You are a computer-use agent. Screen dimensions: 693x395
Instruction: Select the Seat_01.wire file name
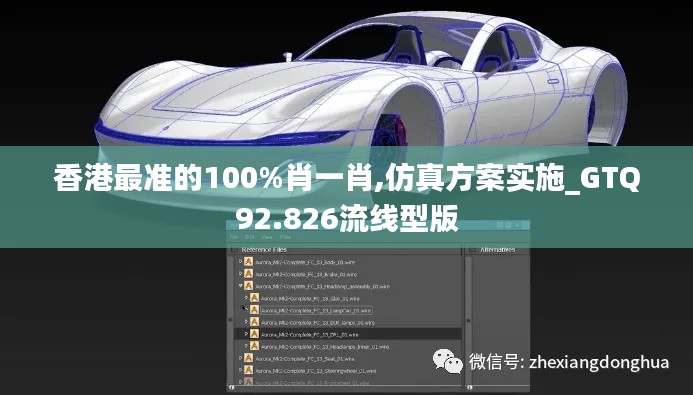pyautogui.click(x=305, y=359)
